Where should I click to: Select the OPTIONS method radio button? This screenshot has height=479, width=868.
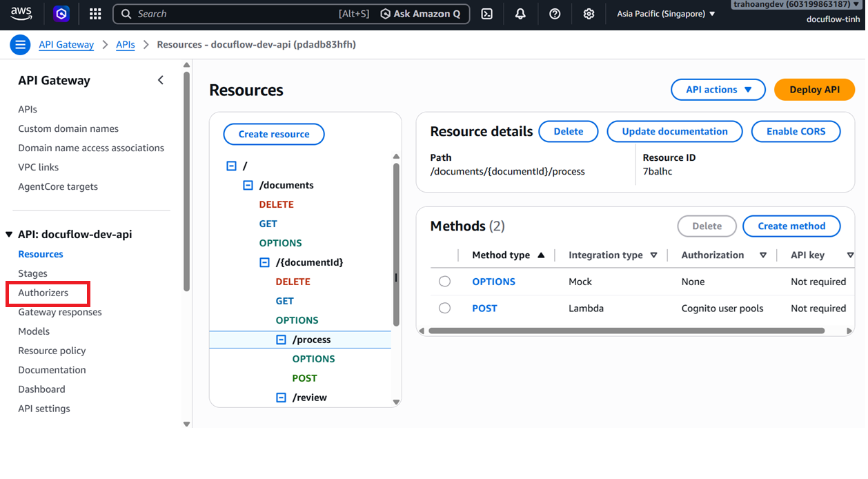pyautogui.click(x=444, y=282)
